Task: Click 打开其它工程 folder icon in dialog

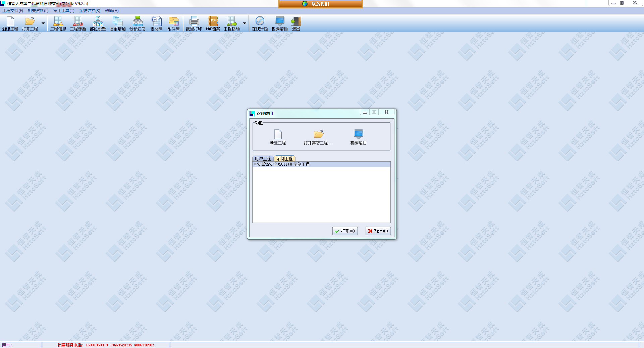Action: click(x=318, y=137)
